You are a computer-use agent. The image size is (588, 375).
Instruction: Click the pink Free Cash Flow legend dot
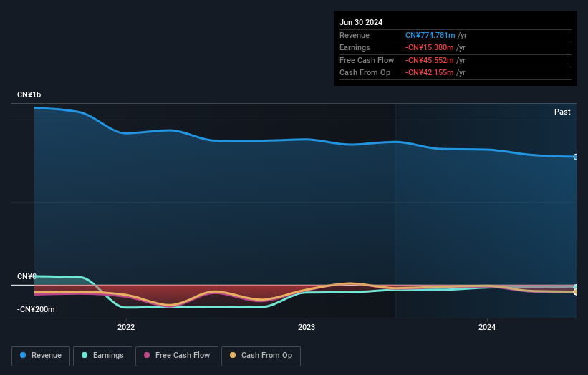147,355
